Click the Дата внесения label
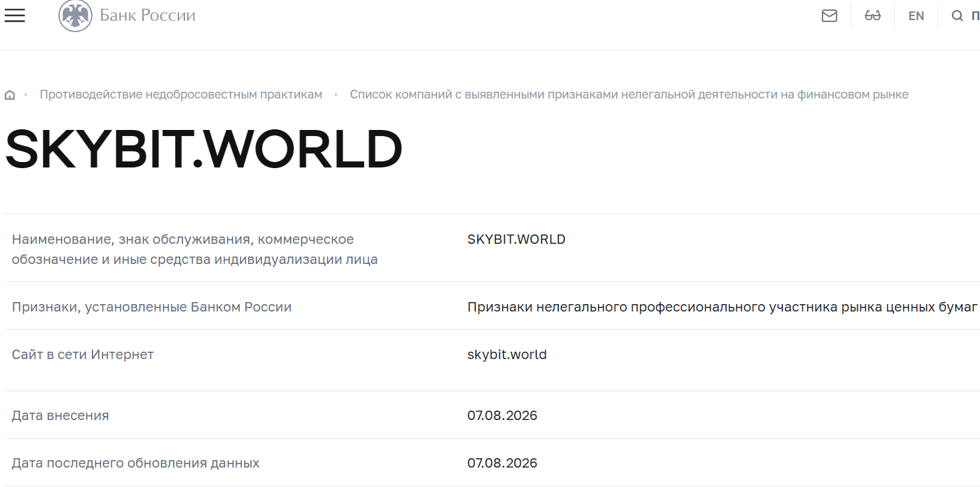The image size is (980, 487). click(60, 415)
